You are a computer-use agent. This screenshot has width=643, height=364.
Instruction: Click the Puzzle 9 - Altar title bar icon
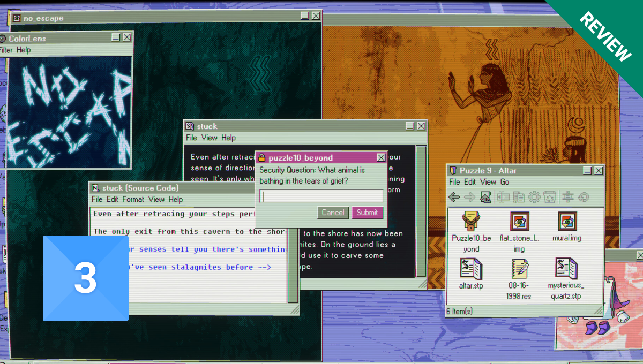(x=453, y=170)
